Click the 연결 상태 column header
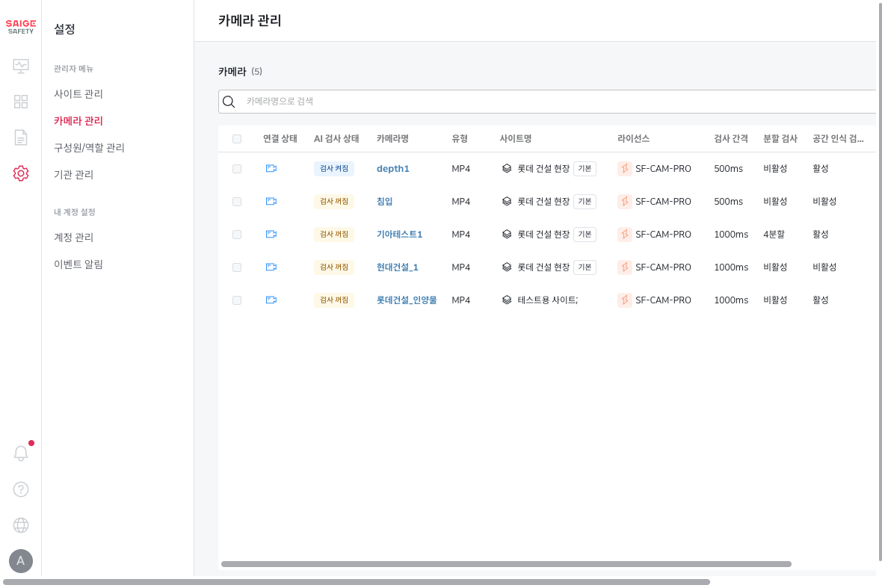Image resolution: width=885 pixels, height=588 pixels. click(x=280, y=139)
